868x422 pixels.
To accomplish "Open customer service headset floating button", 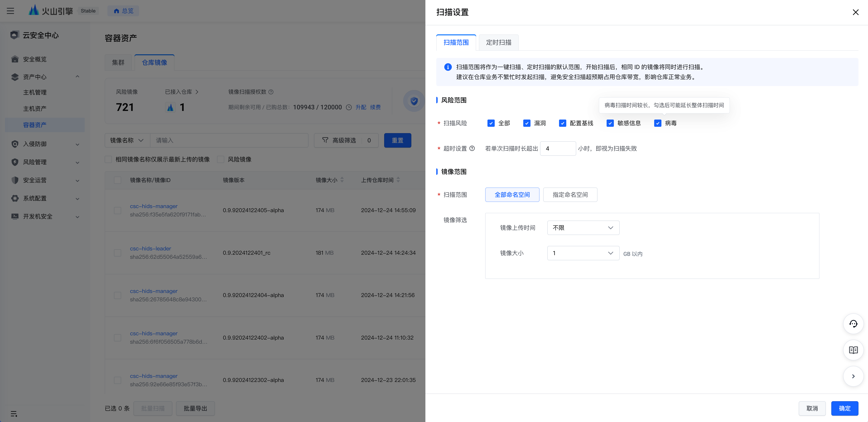I will pos(853,324).
